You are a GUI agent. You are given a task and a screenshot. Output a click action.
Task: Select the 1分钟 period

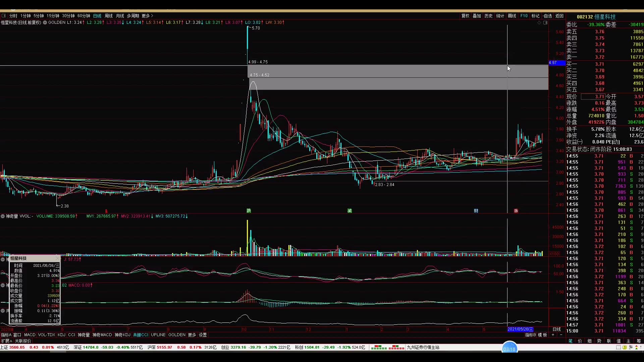25,16
